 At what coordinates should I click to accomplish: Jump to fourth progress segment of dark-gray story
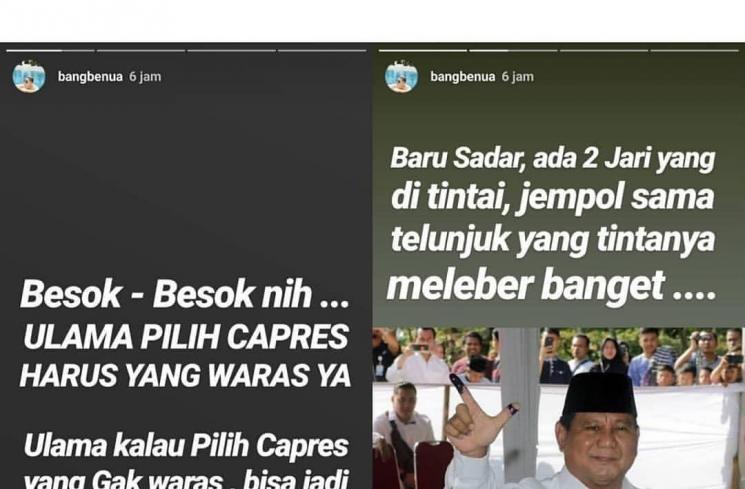tap(322, 50)
